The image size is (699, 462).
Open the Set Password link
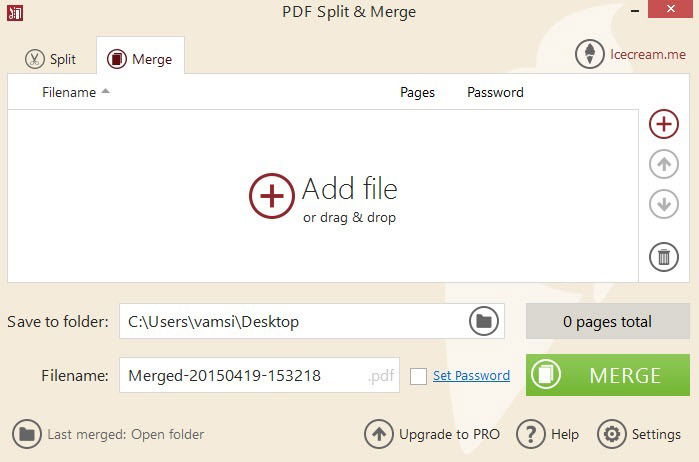click(x=471, y=375)
